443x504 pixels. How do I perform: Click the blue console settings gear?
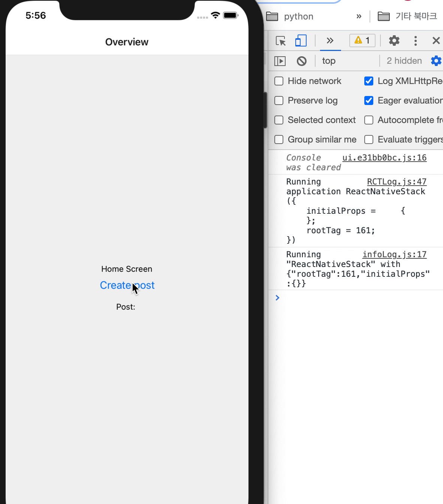tap(436, 61)
